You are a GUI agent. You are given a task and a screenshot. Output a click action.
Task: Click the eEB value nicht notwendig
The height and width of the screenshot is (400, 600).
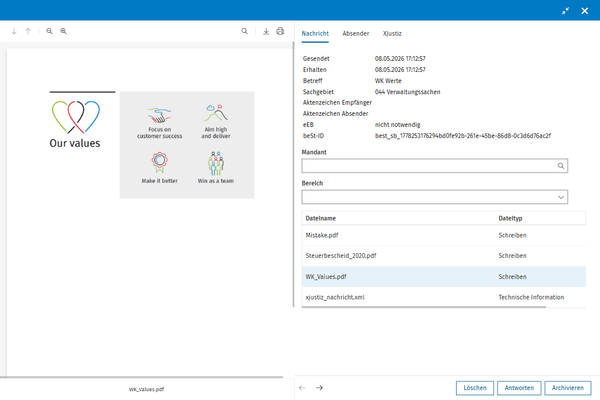pos(397,125)
